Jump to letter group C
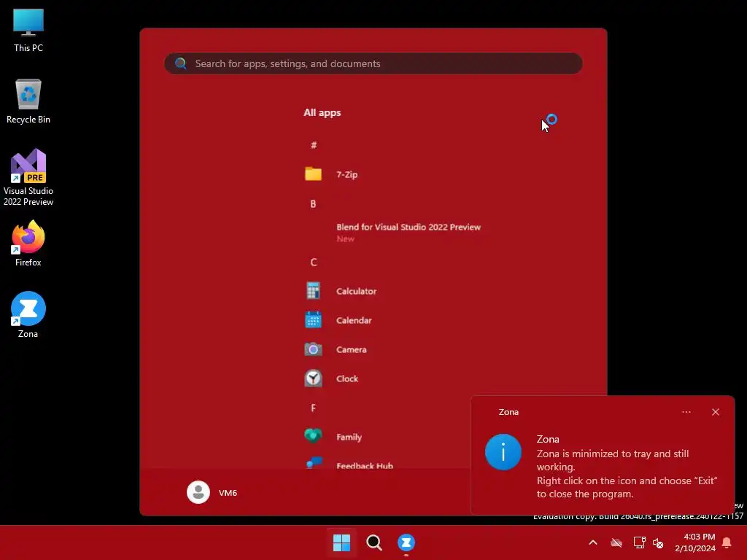 [x=314, y=262]
